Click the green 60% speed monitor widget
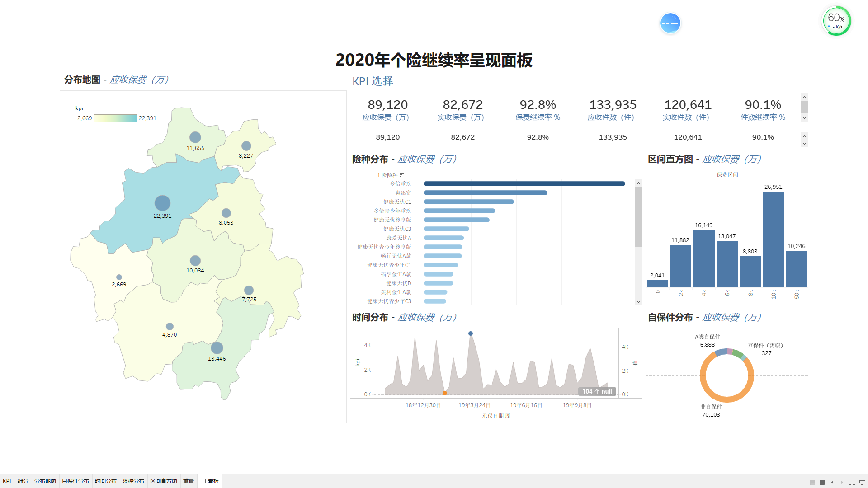868x488 pixels. (836, 21)
